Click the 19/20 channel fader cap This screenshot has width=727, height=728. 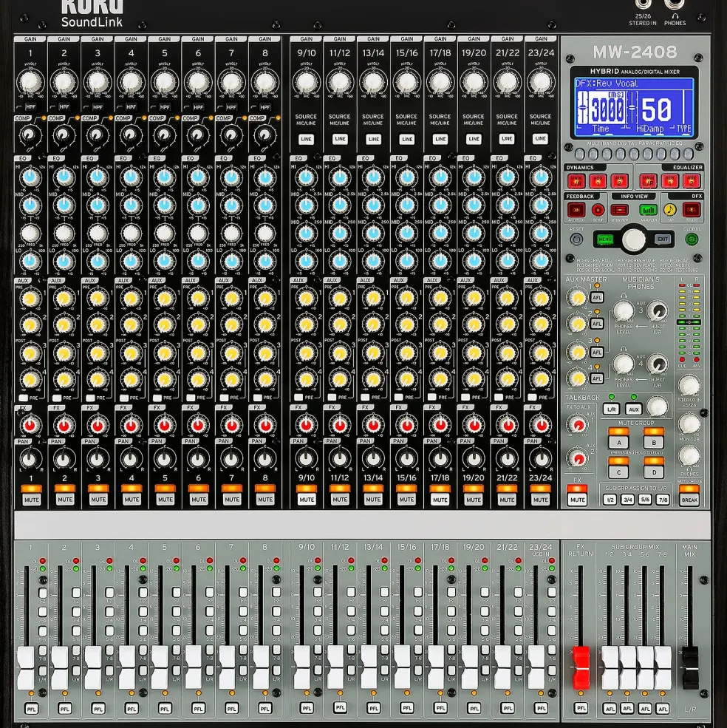[x=469, y=667]
